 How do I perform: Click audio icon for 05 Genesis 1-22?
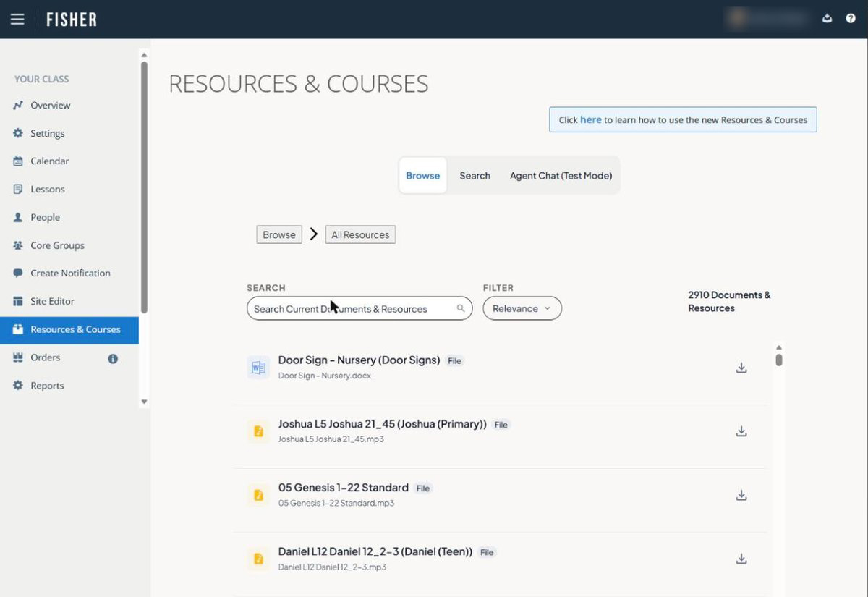tap(258, 496)
